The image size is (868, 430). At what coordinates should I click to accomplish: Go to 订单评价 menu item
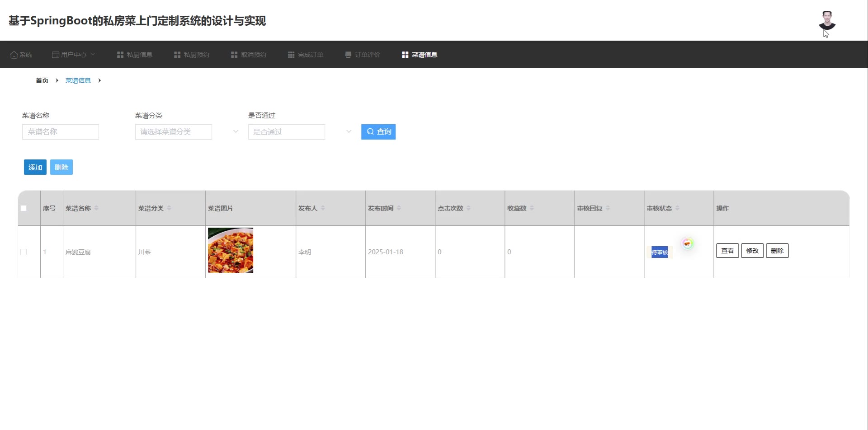[363, 55]
